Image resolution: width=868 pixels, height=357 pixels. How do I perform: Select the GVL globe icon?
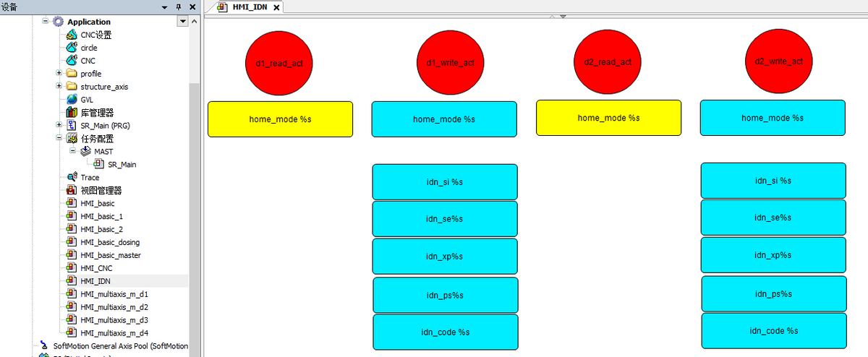[x=72, y=100]
